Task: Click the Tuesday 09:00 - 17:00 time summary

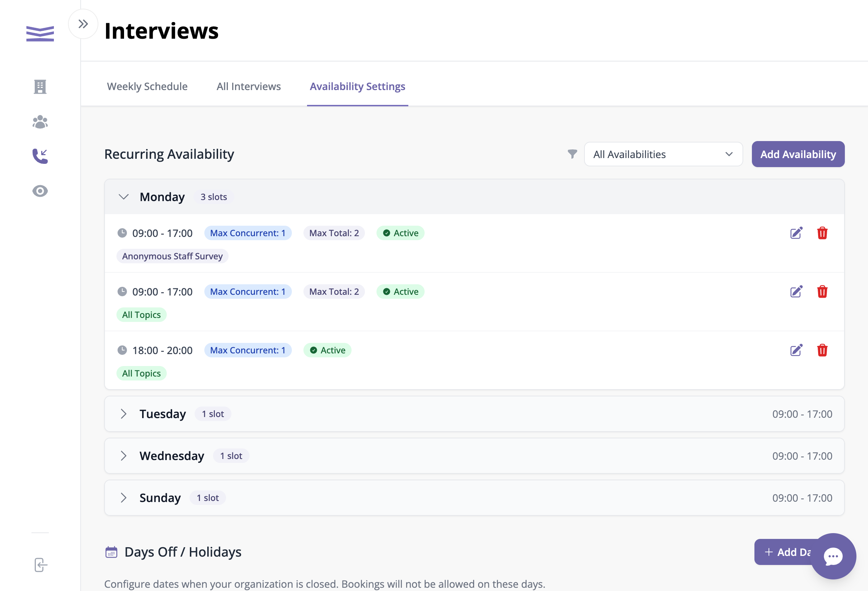Action: [802, 414]
